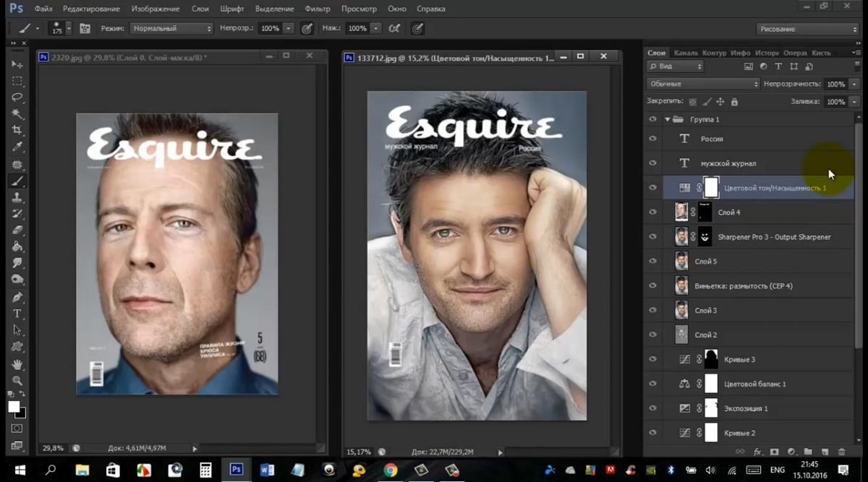Image resolution: width=868 pixels, height=482 pixels.
Task: Select the Horizontal Type tool
Action: (x=17, y=314)
